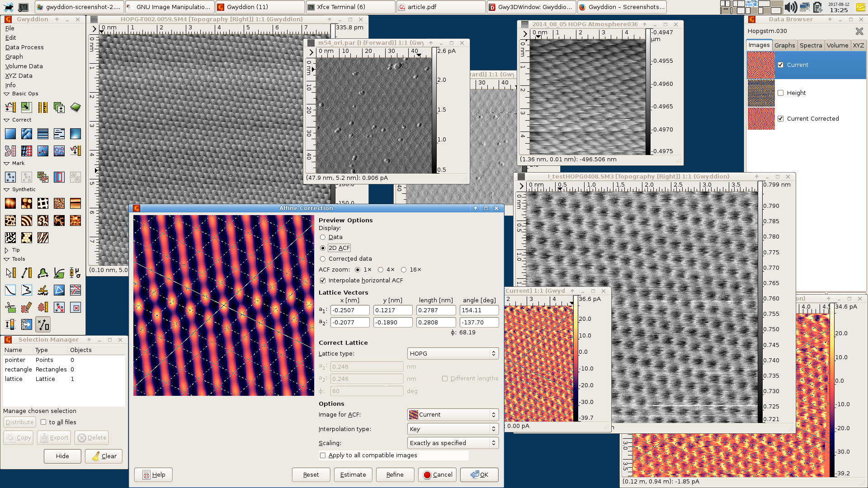Select the color range tool icon
The width and height of the screenshot is (868, 488).
[10, 324]
